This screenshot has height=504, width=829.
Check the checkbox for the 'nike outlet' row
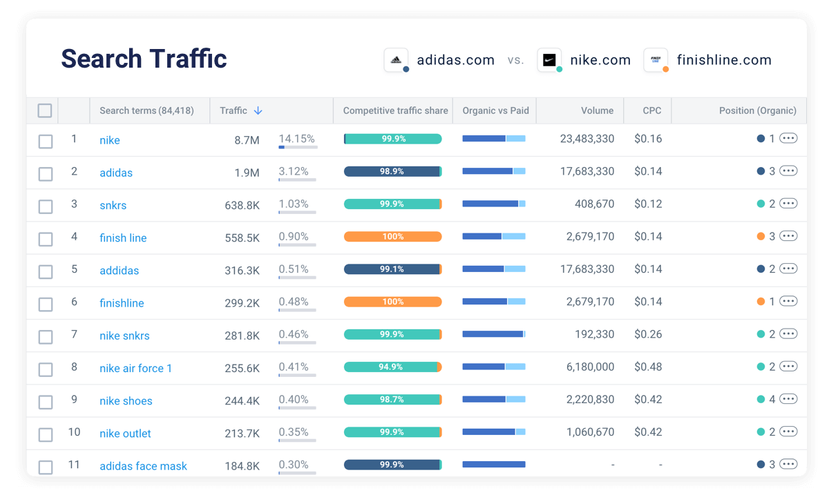46,434
